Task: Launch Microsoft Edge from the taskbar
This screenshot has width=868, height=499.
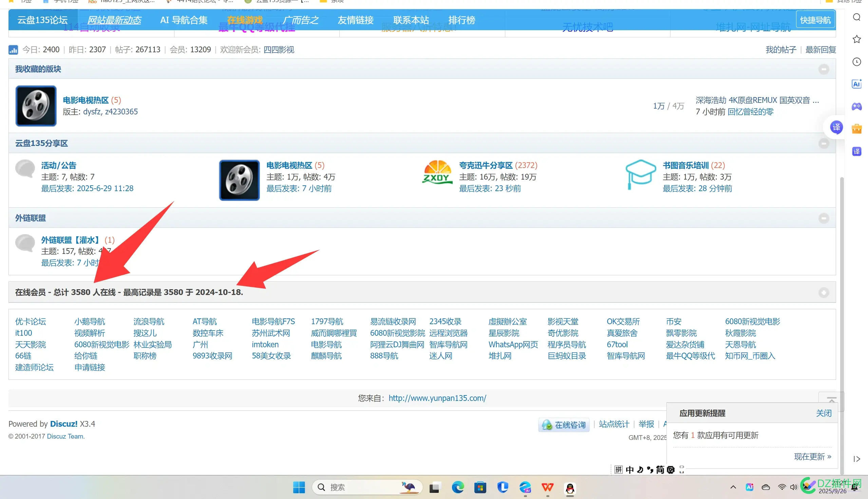Action: pos(458,487)
